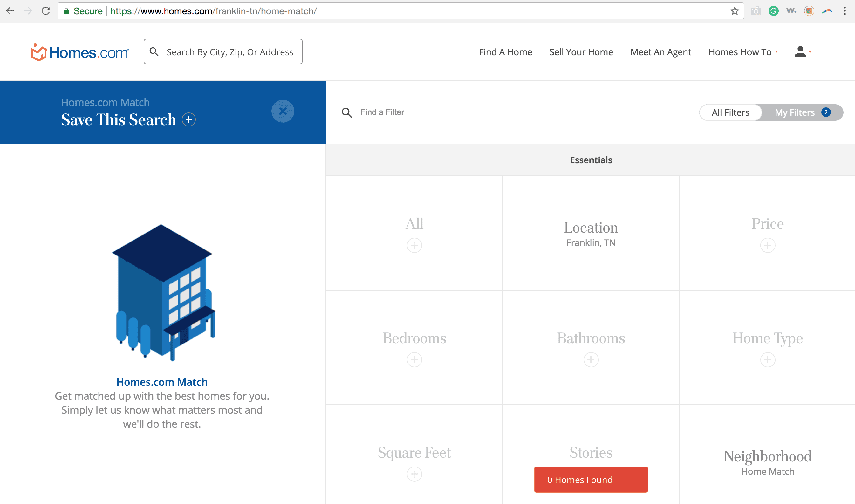Click the Bathrooms tile label

(591, 338)
